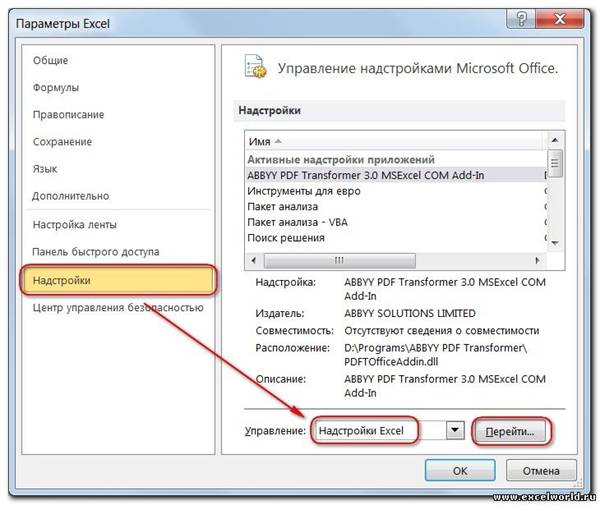Select the Инструменты для евро row
The height and width of the screenshot is (505, 600).
click(396, 191)
